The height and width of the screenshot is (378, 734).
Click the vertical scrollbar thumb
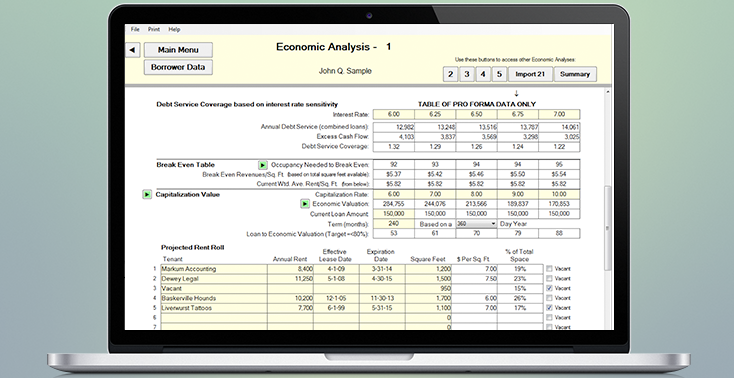608,228
